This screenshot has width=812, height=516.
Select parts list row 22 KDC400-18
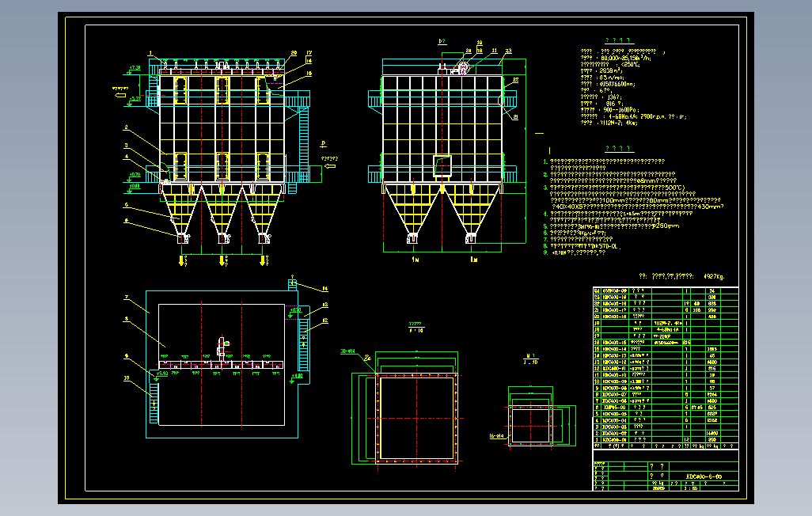pyautogui.click(x=666, y=304)
